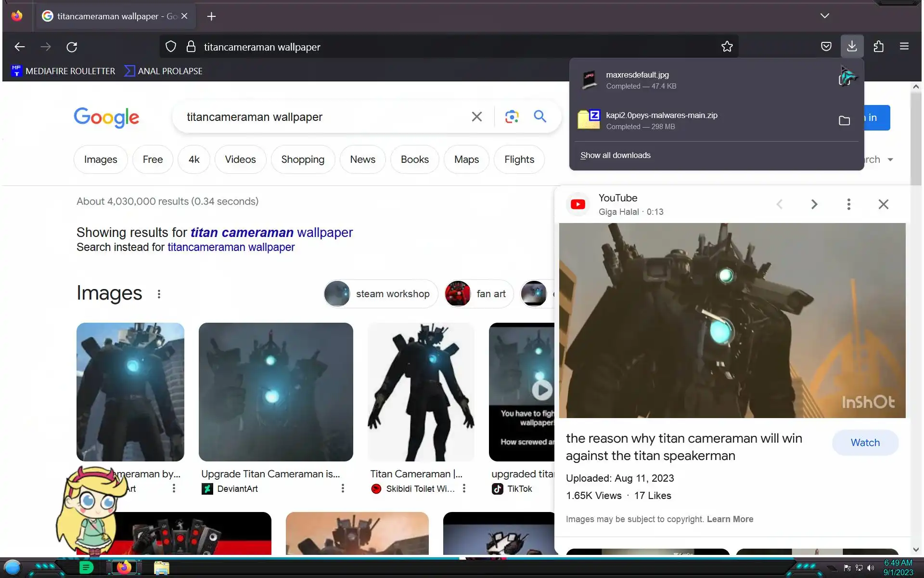Image resolution: width=924 pixels, height=578 pixels.
Task: Bookmark this page with the star icon
Action: click(727, 47)
